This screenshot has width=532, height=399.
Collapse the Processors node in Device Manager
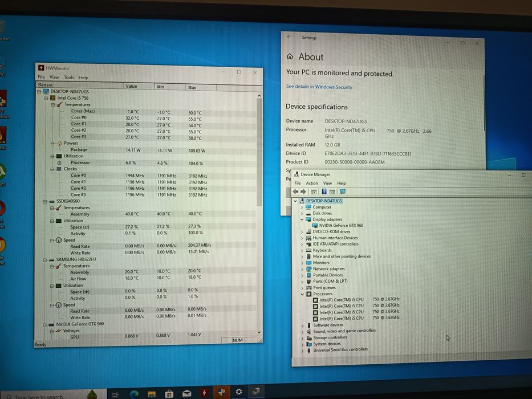(x=302, y=294)
